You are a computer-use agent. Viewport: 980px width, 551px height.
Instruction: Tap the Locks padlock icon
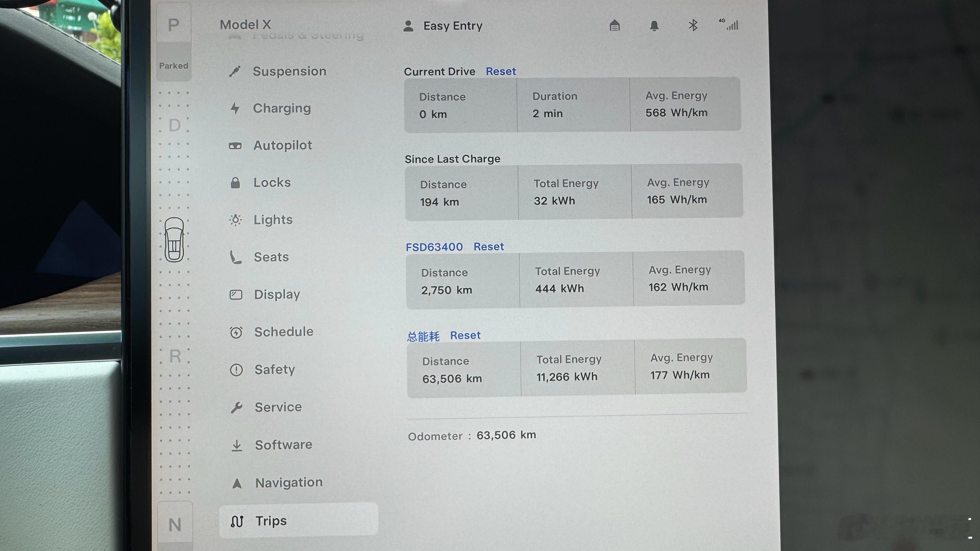235,182
